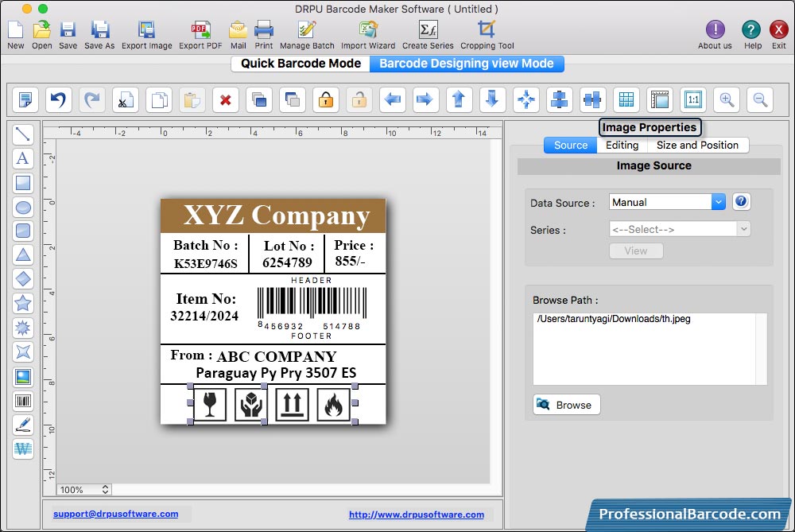
Task: Click the Save icon
Action: tap(68, 35)
